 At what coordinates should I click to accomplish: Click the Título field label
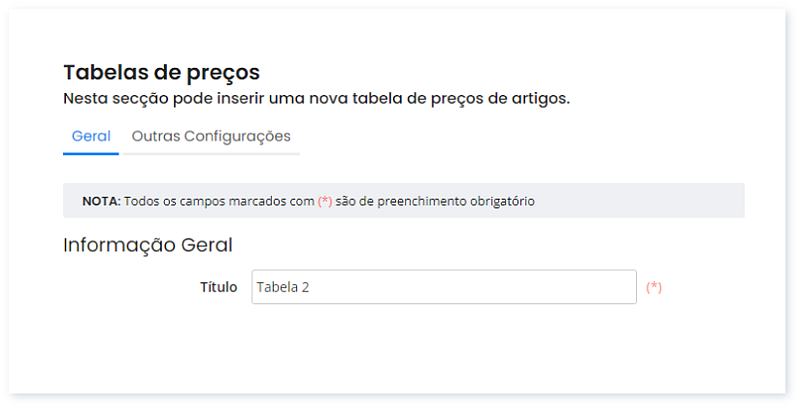pyautogui.click(x=218, y=287)
